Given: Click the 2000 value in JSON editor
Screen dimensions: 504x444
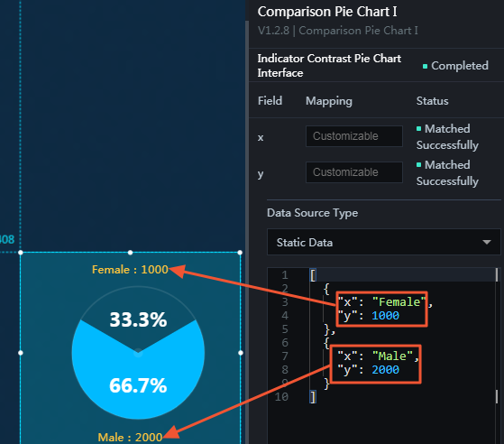Looking at the screenshot, I should point(385,370).
